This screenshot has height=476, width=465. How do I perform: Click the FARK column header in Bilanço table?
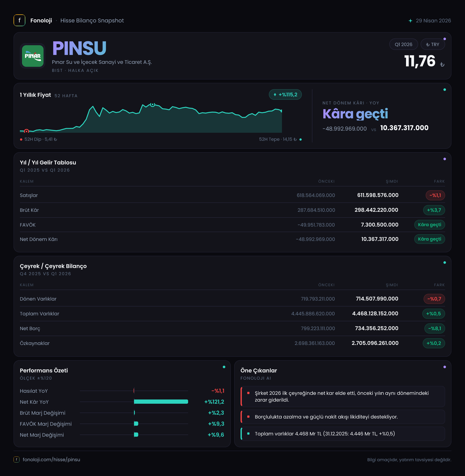click(x=439, y=285)
